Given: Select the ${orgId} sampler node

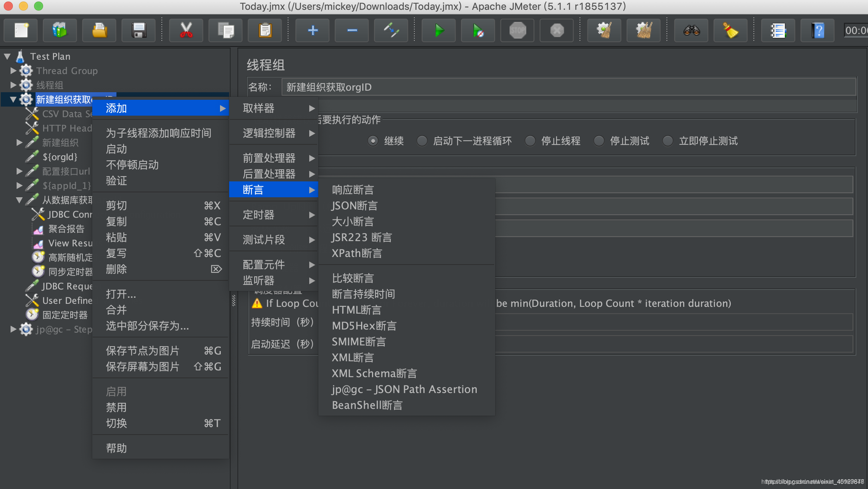Looking at the screenshot, I should point(60,157).
